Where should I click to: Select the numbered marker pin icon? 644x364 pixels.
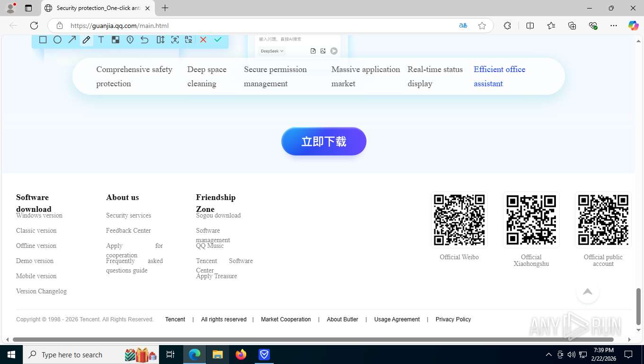point(130,40)
